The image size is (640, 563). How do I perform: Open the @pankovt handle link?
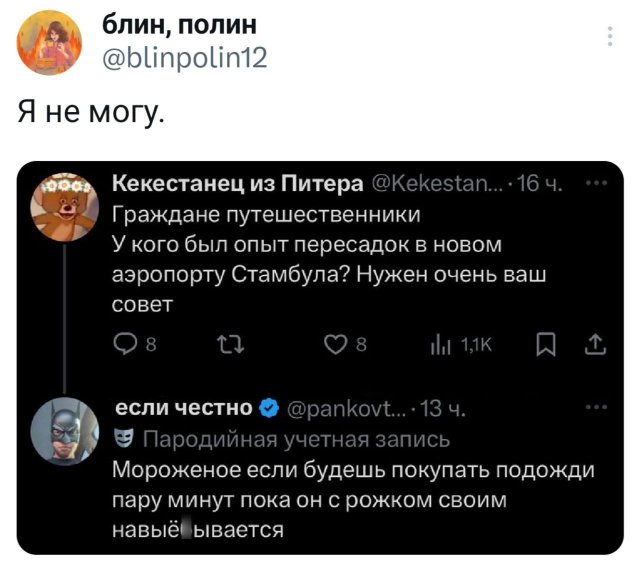click(x=342, y=409)
